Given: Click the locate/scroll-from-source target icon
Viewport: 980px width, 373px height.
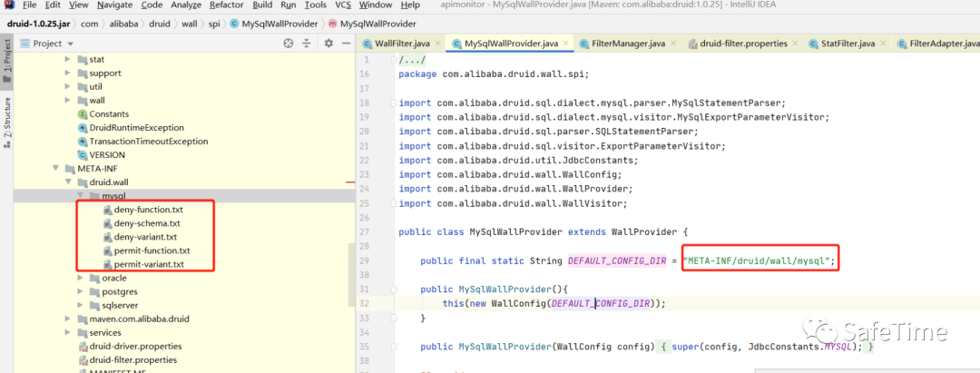Looking at the screenshot, I should pyautogui.click(x=289, y=44).
